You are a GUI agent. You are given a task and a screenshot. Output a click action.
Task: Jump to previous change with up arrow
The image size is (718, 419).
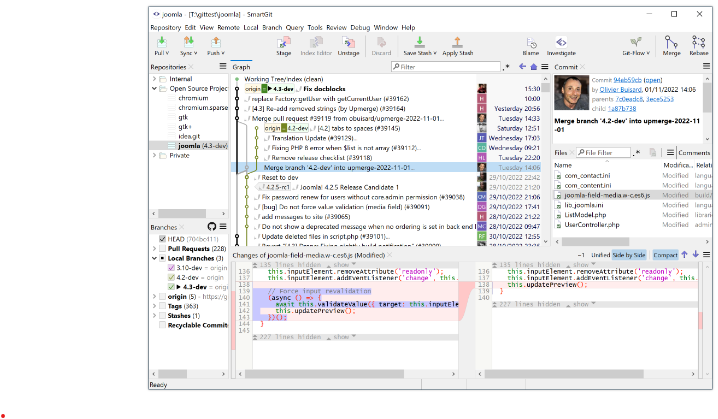coord(685,255)
